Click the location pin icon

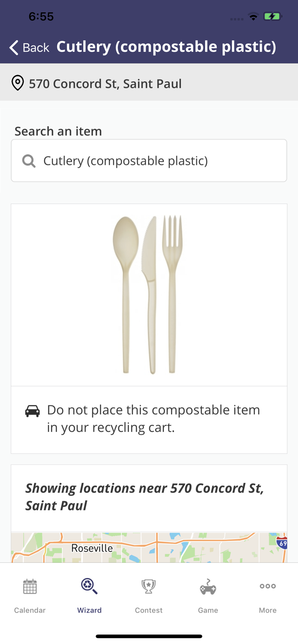pos(18,82)
